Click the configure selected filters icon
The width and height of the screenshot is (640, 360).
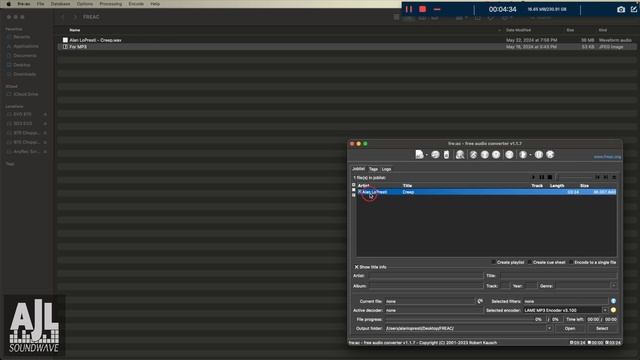(x=613, y=301)
